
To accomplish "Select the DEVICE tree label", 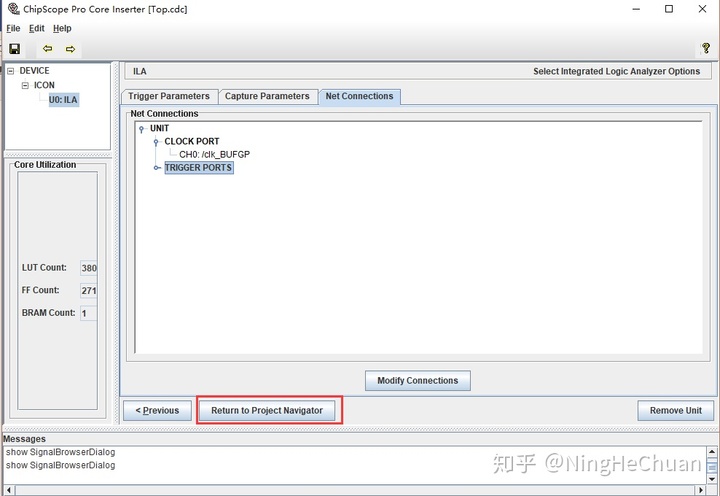I will [34, 71].
